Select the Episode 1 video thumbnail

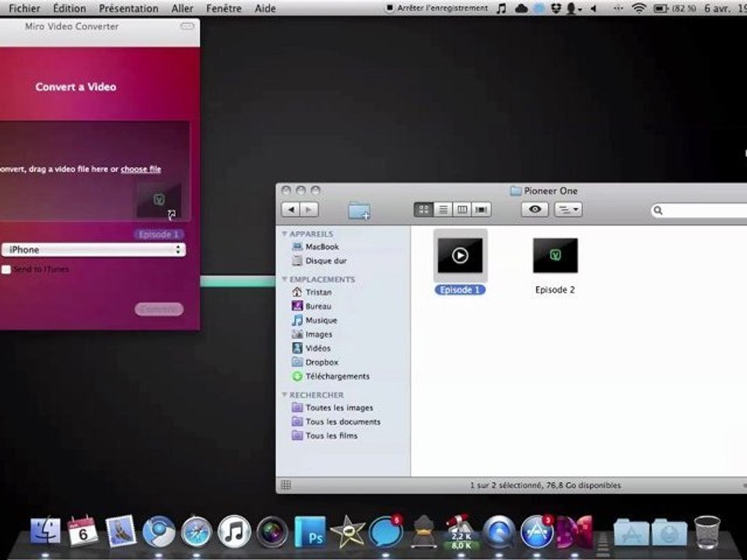pos(460,256)
